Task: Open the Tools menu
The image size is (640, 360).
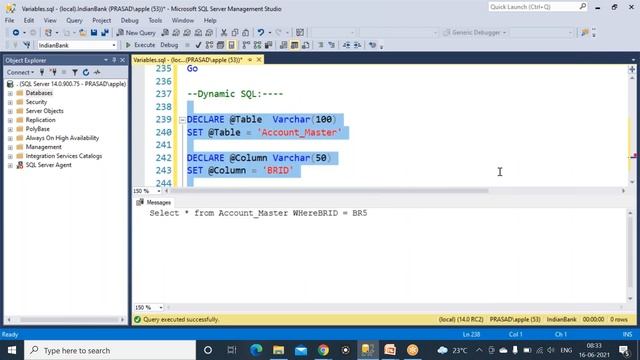Action: (155, 20)
